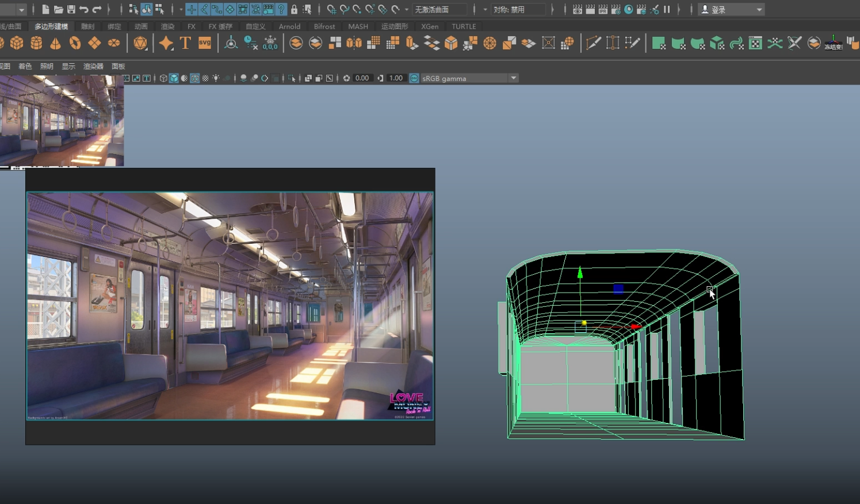
Task: Open the 渲染器 panel menu
Action: (x=93, y=67)
